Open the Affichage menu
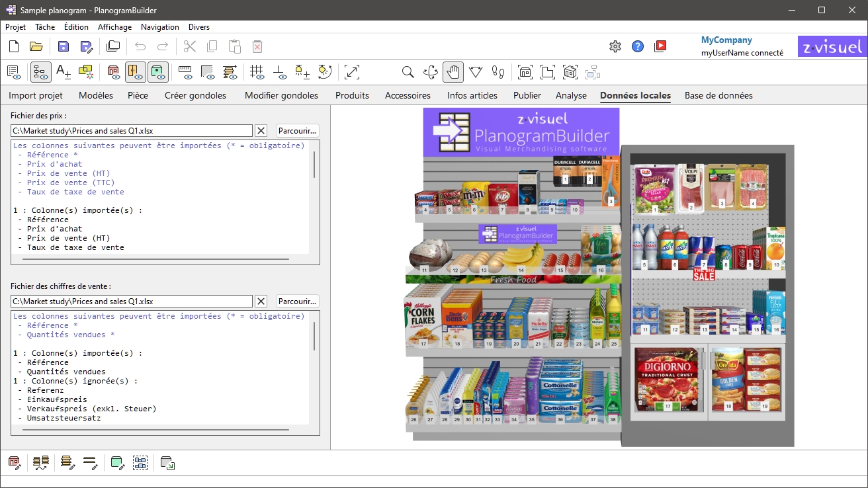Image resolution: width=868 pixels, height=488 pixels. [115, 27]
